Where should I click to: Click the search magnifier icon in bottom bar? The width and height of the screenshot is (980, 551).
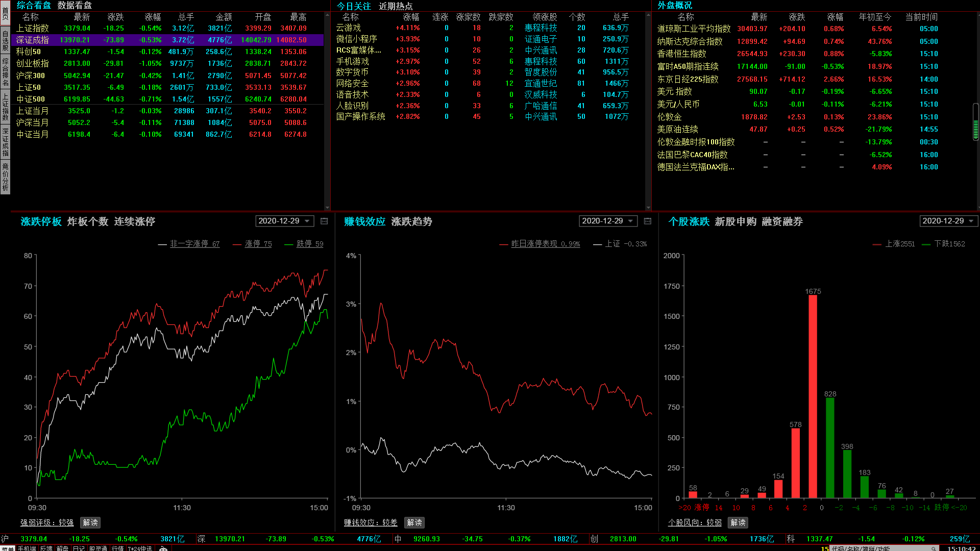pyautogui.click(x=935, y=548)
